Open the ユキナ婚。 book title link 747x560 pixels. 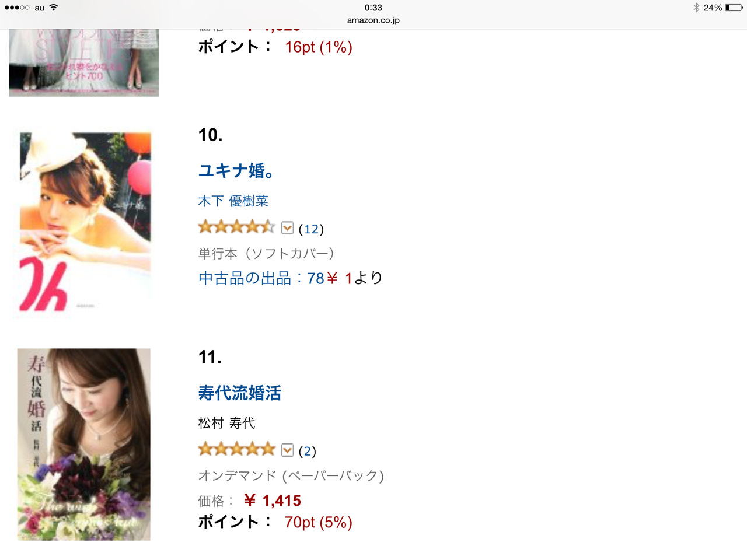pos(236,170)
